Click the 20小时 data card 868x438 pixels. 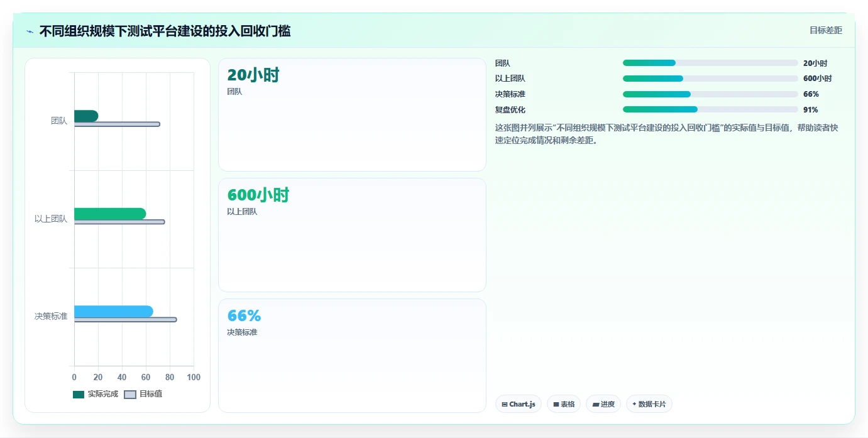352,115
